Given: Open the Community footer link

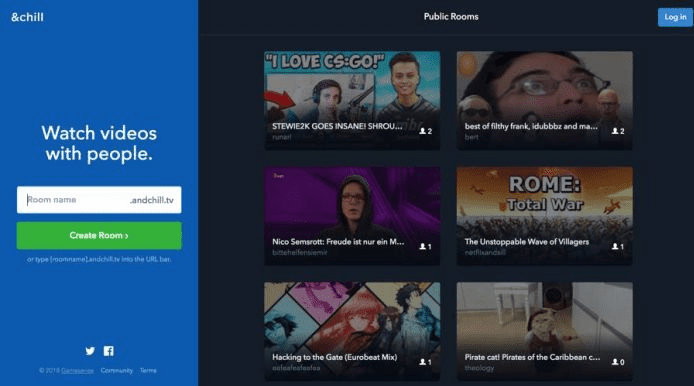Looking at the screenshot, I should 116,371.
